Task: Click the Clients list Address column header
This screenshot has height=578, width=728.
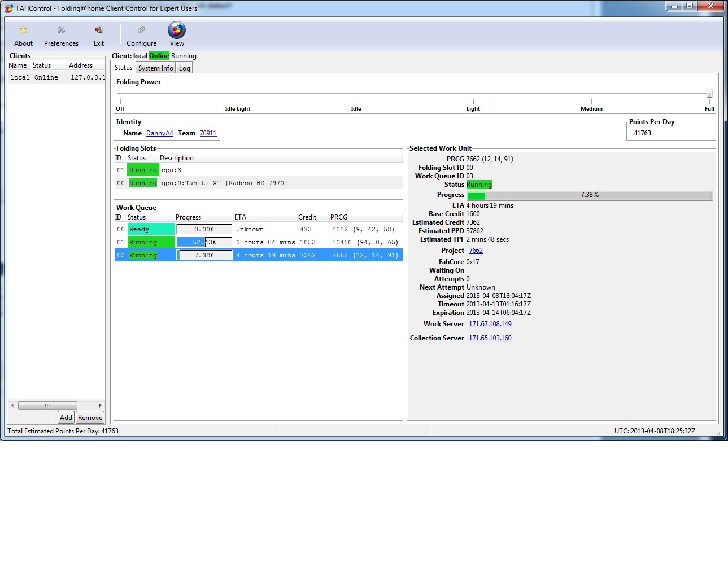Action: [x=86, y=65]
